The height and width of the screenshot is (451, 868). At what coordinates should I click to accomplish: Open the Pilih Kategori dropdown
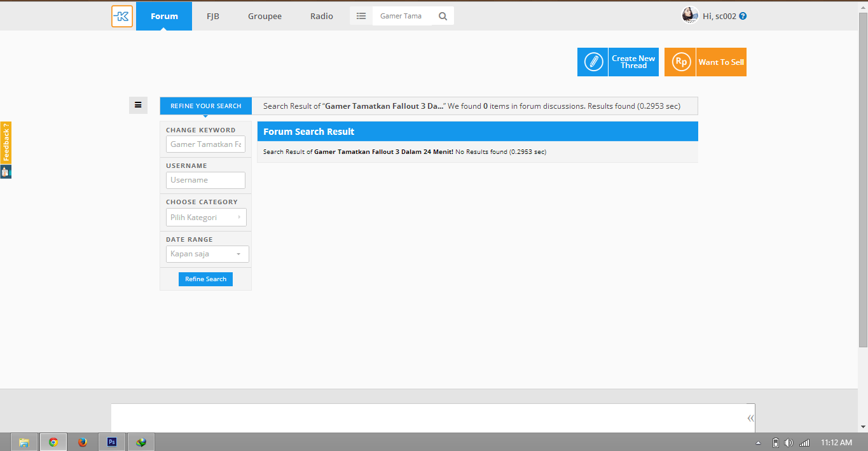[206, 218]
